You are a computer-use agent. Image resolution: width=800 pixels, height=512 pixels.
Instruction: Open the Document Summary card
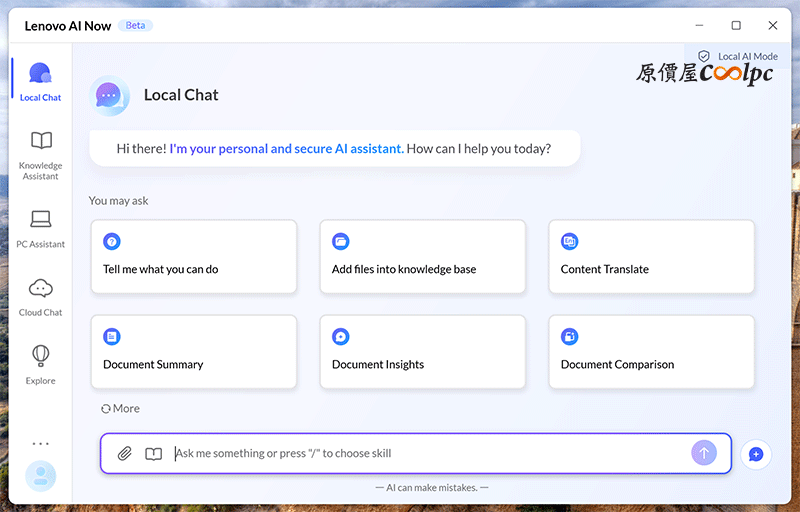[194, 352]
